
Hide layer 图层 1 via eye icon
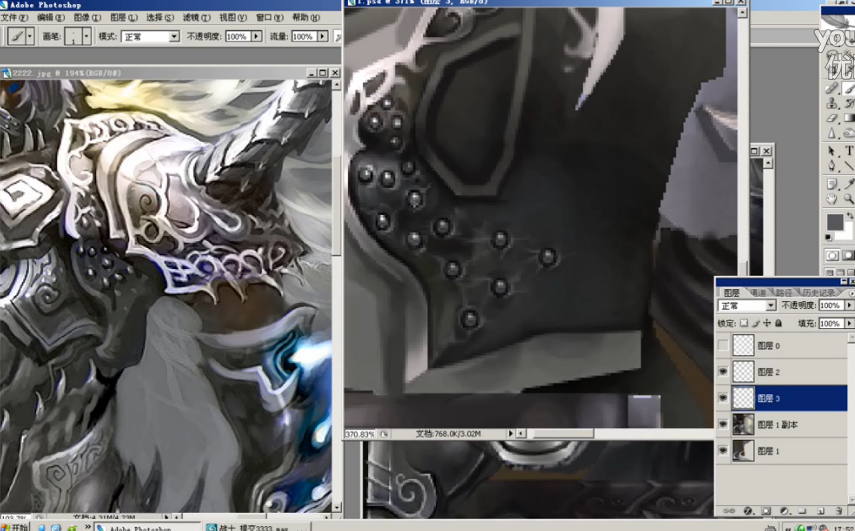(x=723, y=451)
